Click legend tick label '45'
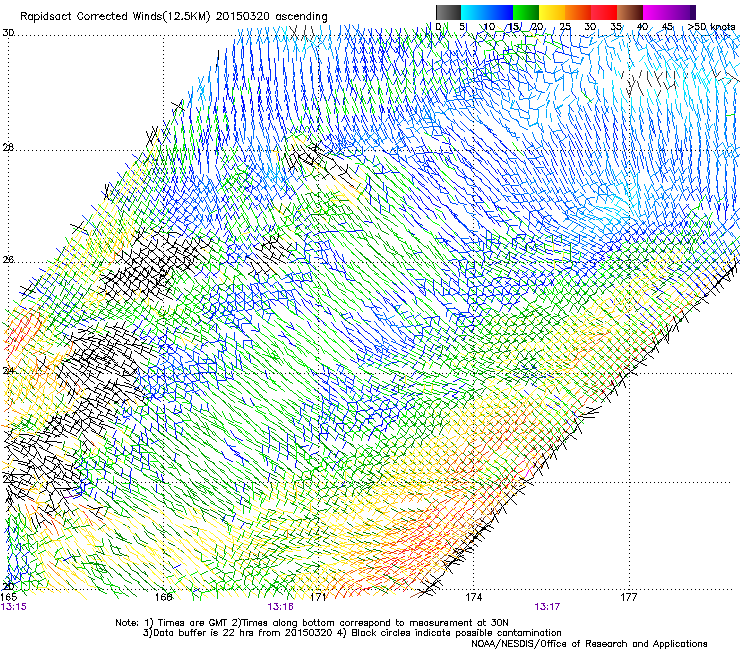The image size is (740, 650). tap(667, 27)
